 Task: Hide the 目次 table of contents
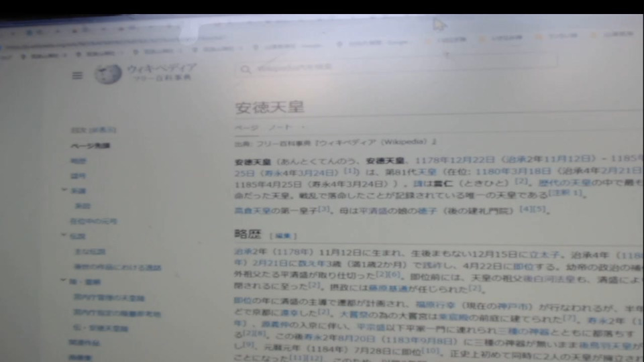point(103,130)
